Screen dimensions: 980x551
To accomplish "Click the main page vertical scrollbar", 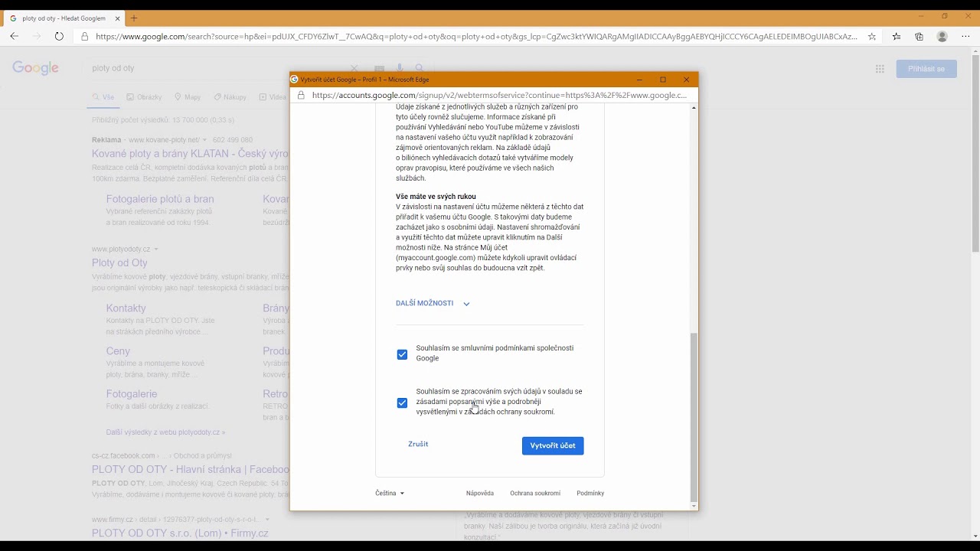I will click(975, 153).
